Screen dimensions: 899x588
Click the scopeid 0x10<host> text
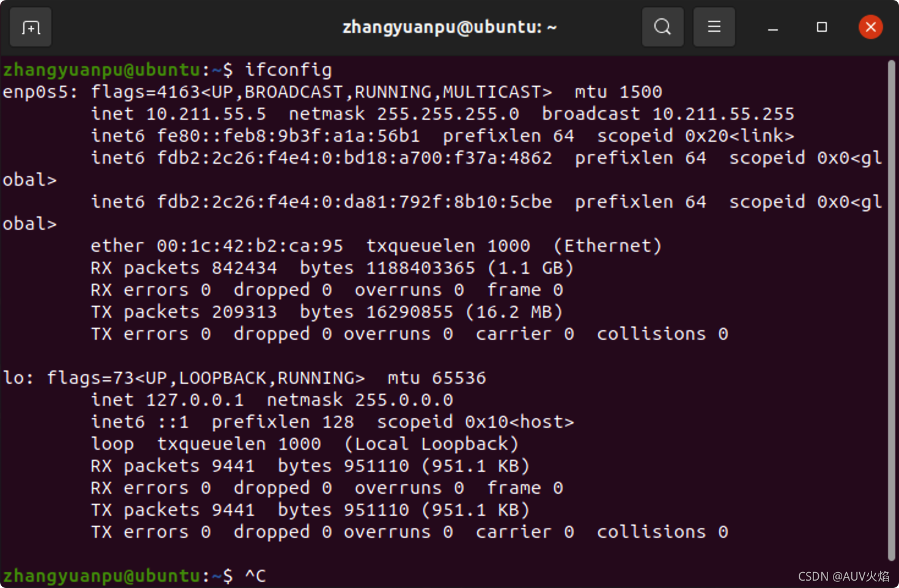[476, 422]
